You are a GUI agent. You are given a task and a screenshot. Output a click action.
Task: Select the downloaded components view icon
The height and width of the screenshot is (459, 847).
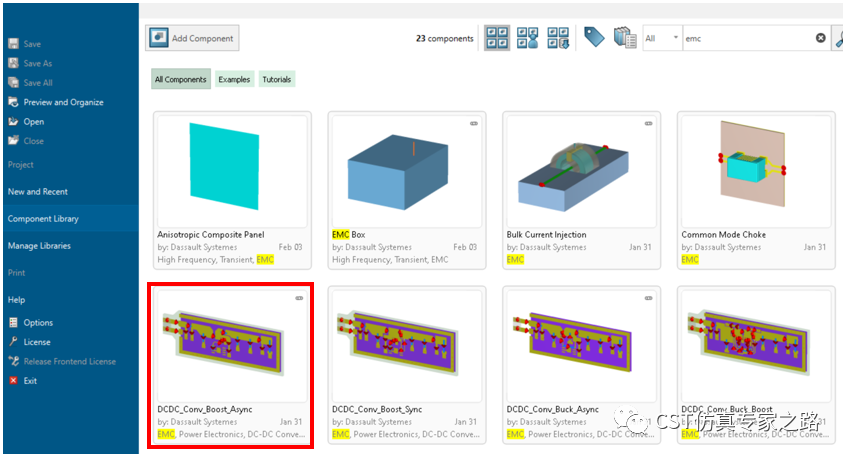click(x=558, y=38)
